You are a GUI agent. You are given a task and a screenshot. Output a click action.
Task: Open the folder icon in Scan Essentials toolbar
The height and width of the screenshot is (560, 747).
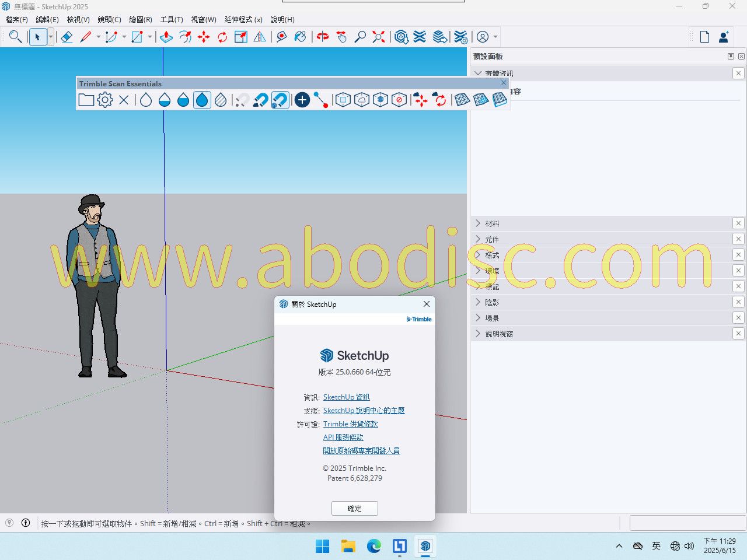86,100
